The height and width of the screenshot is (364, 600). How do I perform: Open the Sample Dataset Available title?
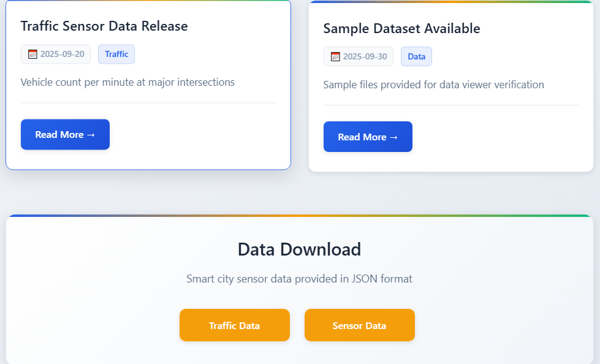tap(401, 28)
